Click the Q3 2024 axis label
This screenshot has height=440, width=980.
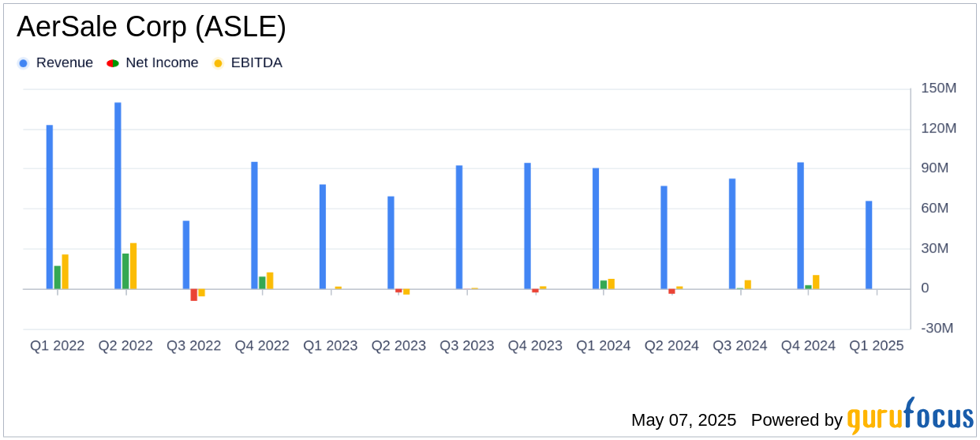(740, 346)
